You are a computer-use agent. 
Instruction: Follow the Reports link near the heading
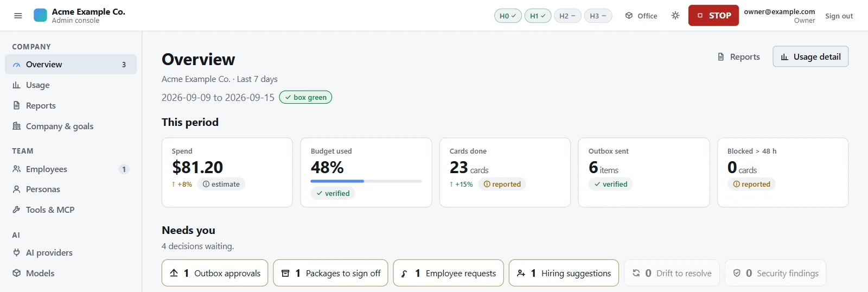(738, 56)
